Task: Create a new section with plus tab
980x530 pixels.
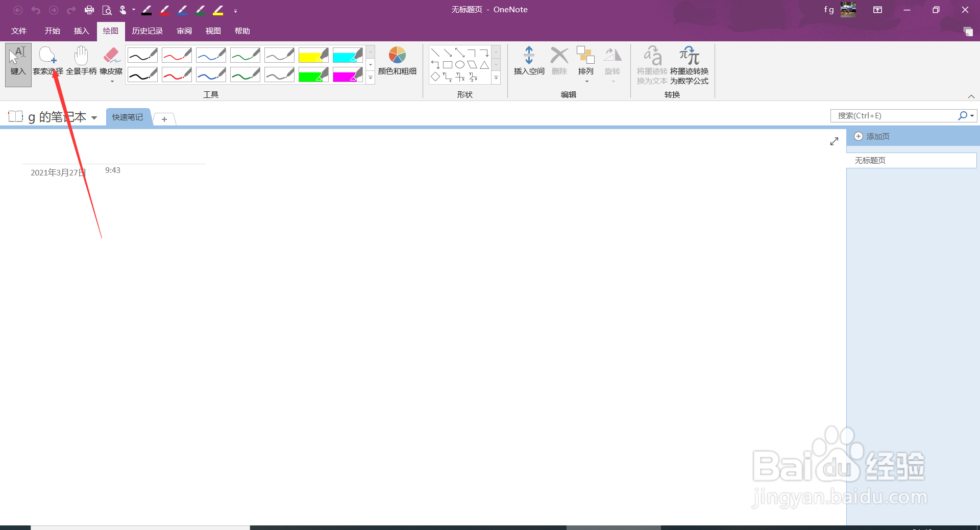Action: click(x=164, y=119)
